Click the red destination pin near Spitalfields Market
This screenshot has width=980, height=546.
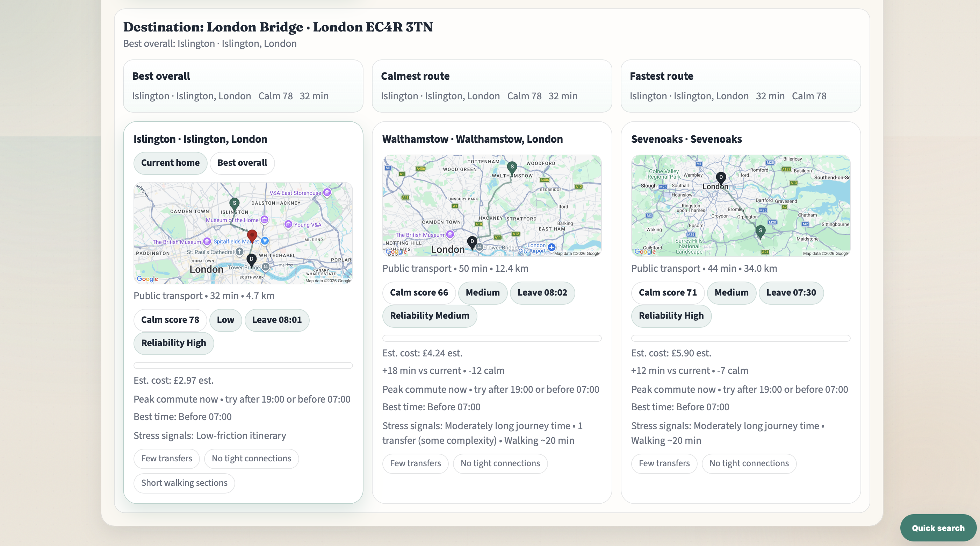[x=252, y=236]
